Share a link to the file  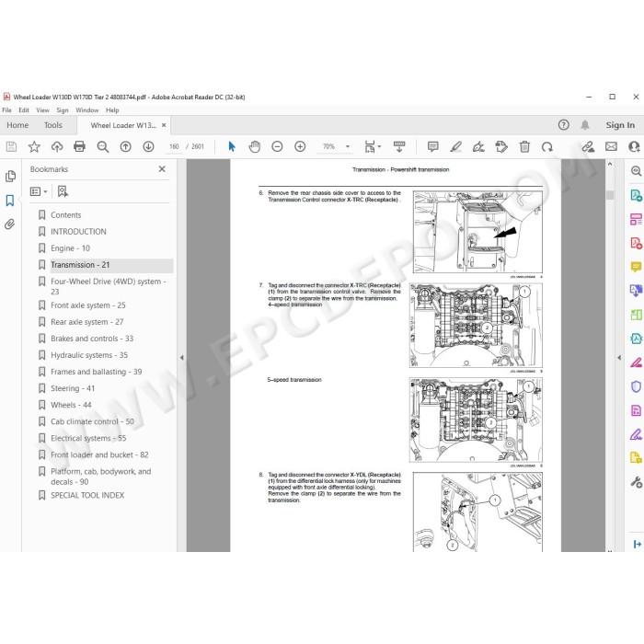point(588,146)
